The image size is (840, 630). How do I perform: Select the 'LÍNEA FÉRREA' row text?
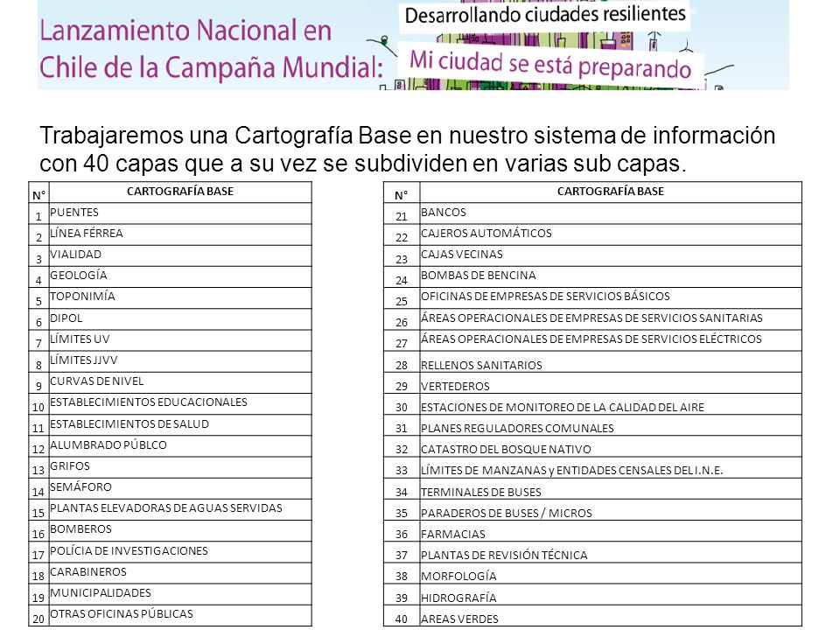[x=87, y=233]
